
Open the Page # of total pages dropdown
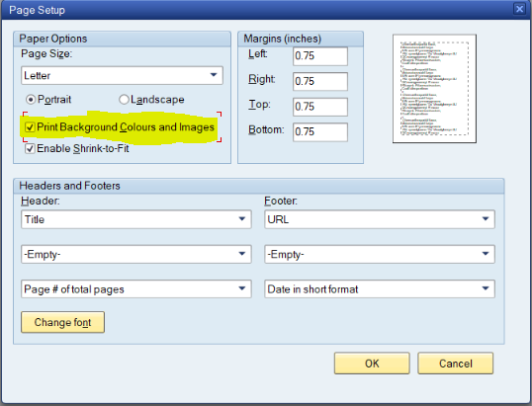[136, 288]
